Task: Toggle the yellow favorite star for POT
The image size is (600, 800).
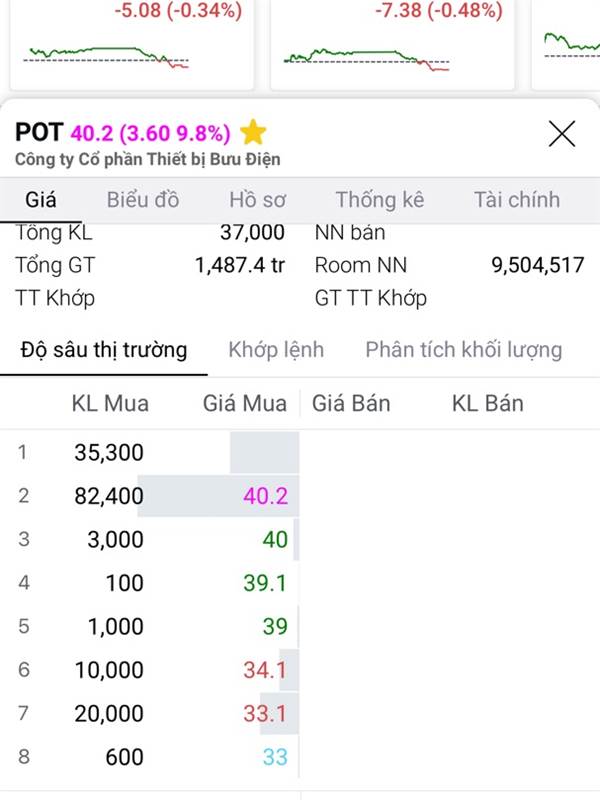Action: 253,132
